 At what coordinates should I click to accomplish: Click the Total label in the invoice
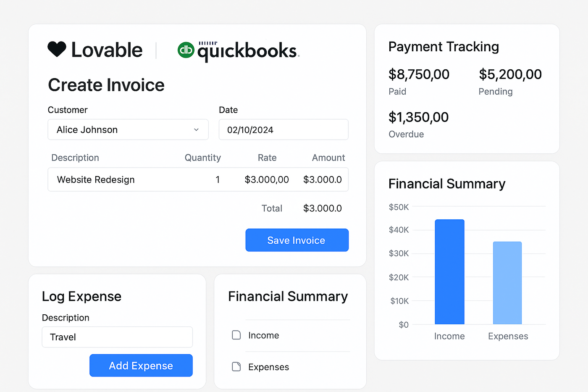click(272, 208)
